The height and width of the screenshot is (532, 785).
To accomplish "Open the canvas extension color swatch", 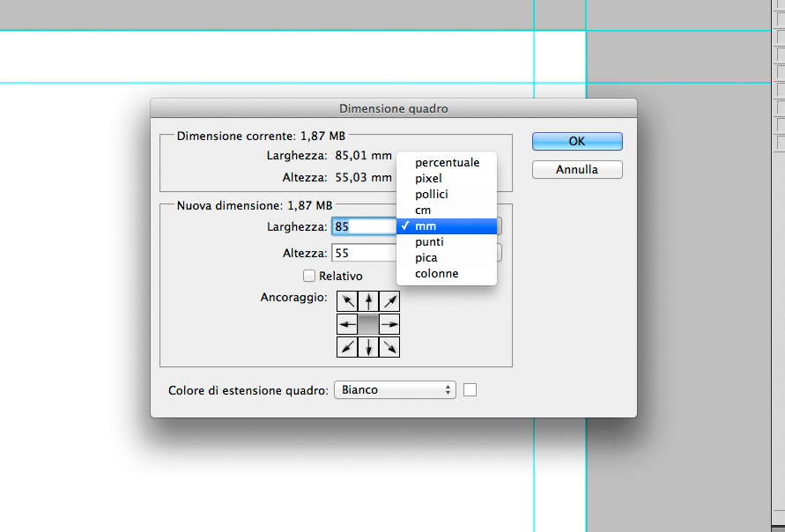I will point(470,390).
